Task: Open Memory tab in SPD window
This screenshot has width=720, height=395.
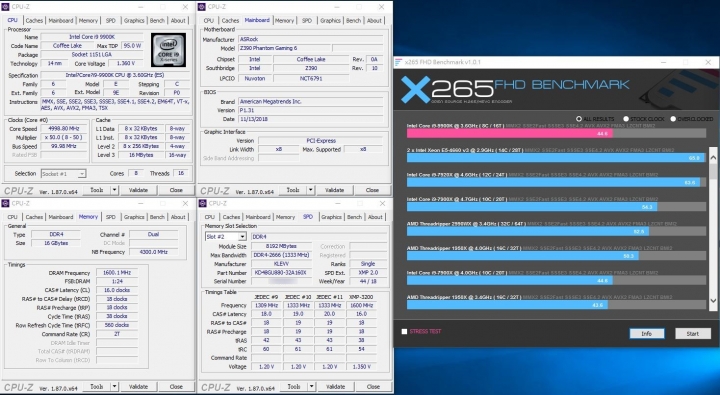Action: click(285, 217)
